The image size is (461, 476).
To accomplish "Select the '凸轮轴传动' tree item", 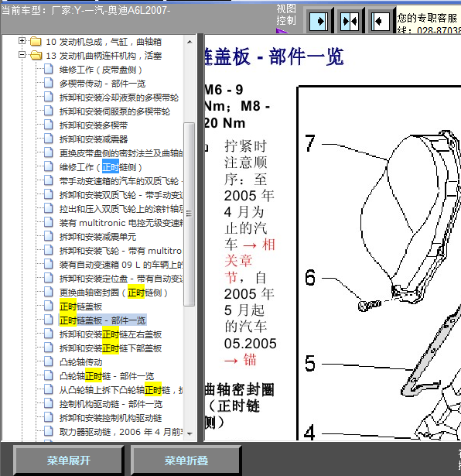I will click(80, 362).
